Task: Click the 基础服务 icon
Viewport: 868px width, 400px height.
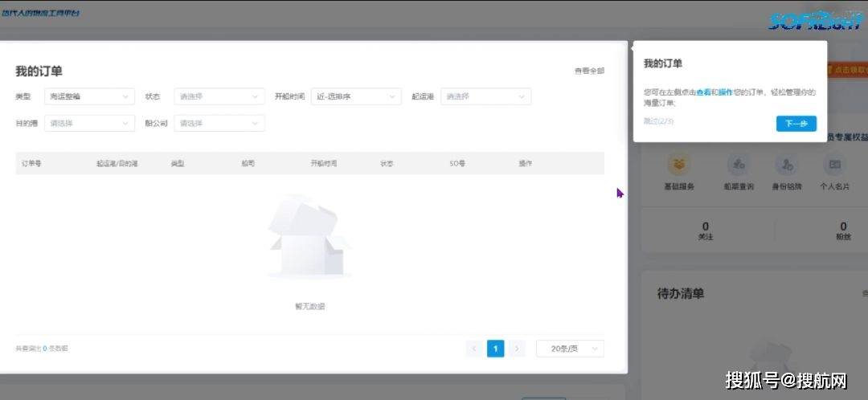Action: [x=679, y=165]
